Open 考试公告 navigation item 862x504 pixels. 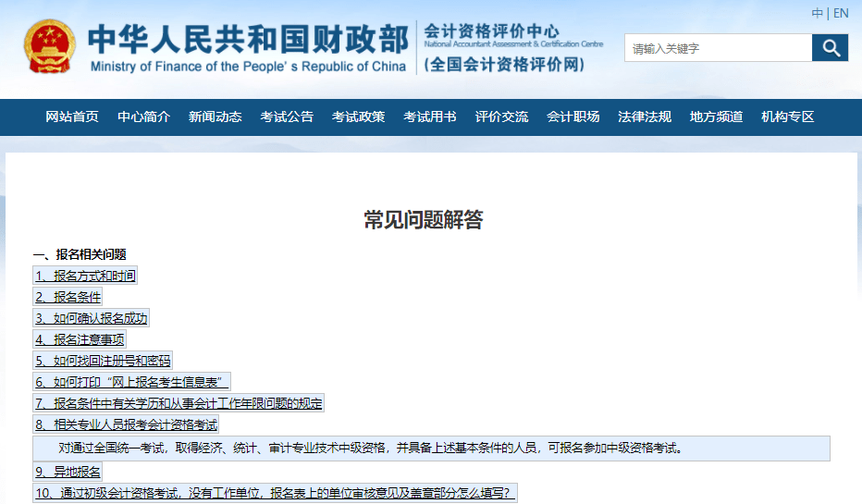coord(287,117)
